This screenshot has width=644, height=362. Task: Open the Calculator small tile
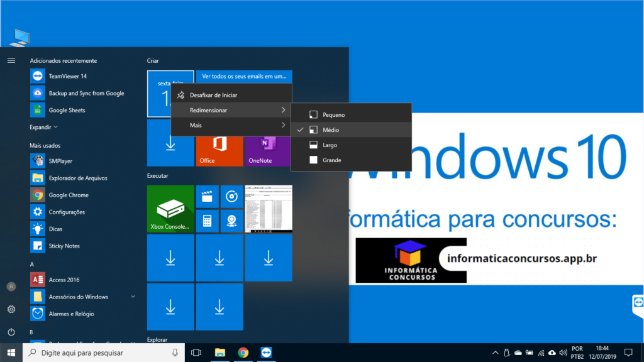(207, 221)
